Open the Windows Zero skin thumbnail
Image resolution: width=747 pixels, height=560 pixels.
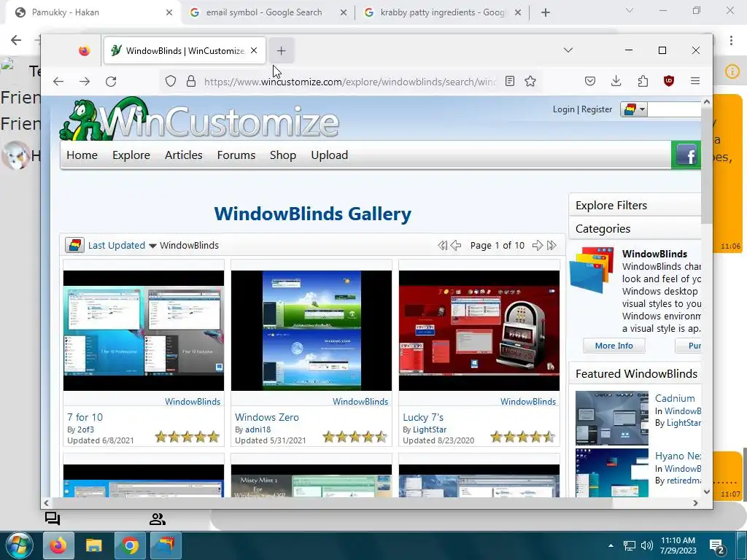311,330
